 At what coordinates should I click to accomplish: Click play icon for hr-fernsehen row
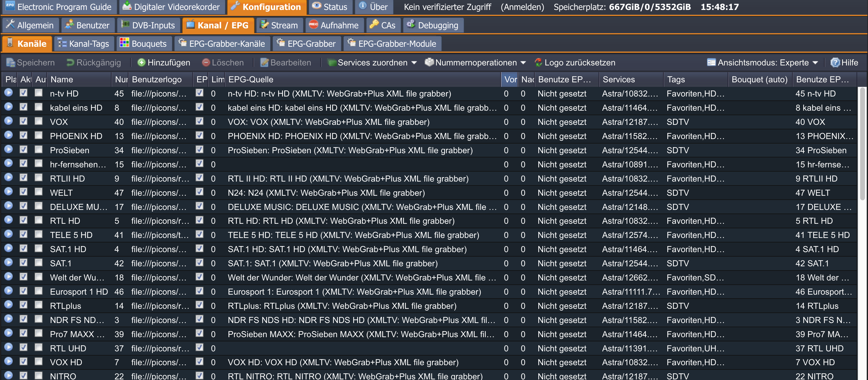click(x=8, y=163)
